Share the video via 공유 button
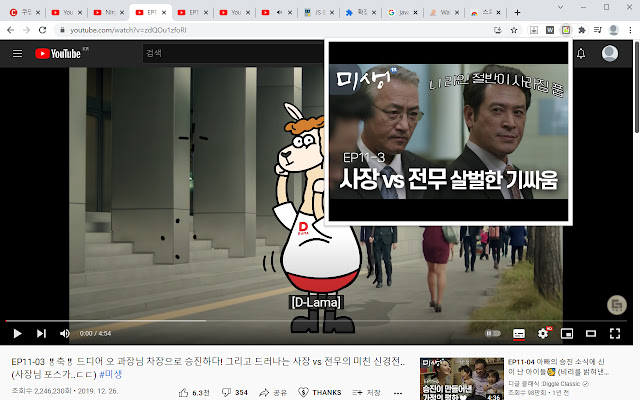 pos(273,392)
